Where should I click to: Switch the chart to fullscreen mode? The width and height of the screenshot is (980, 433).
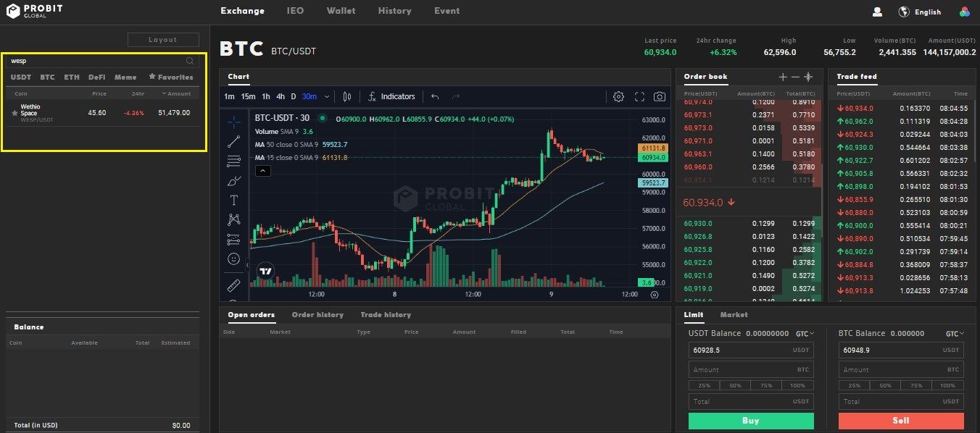coord(639,96)
